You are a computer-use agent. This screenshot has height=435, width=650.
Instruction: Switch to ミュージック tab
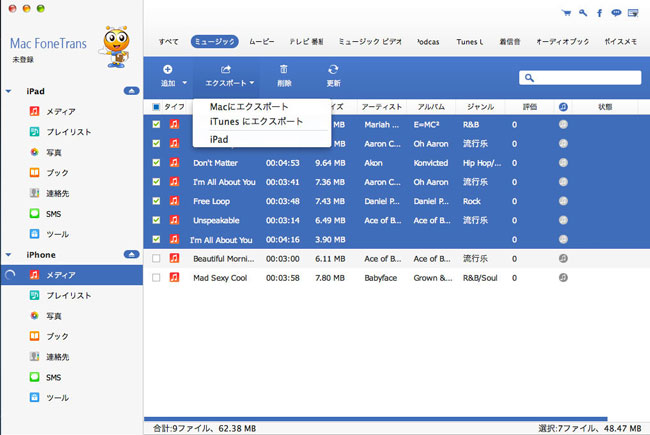[x=215, y=41]
